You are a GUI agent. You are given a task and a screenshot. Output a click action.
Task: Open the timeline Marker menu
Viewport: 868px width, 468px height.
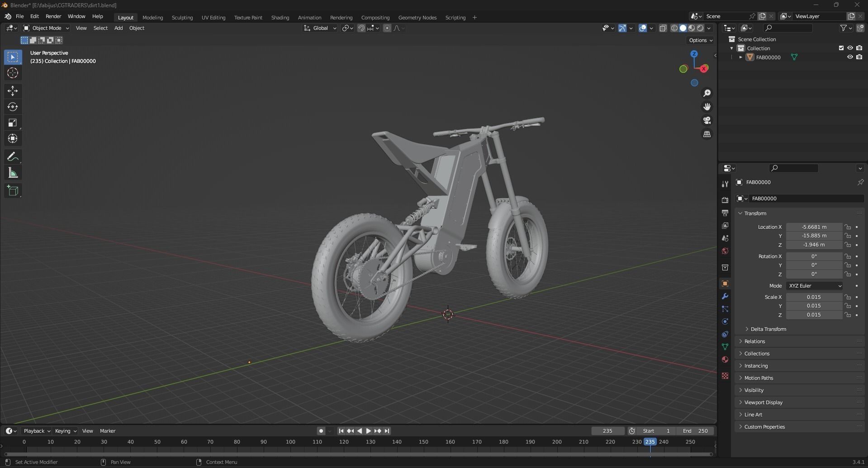[108, 431]
